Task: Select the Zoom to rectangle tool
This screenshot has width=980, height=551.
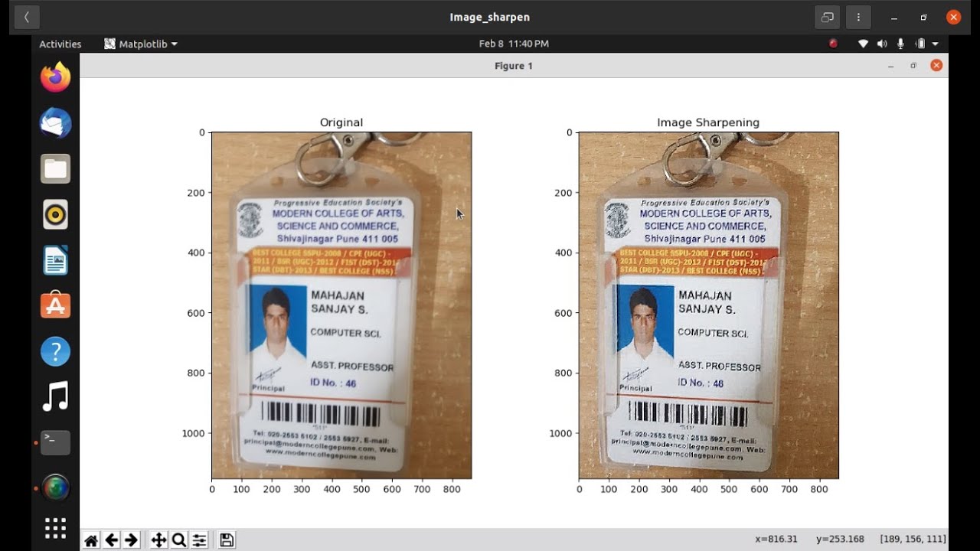Action: (x=179, y=540)
